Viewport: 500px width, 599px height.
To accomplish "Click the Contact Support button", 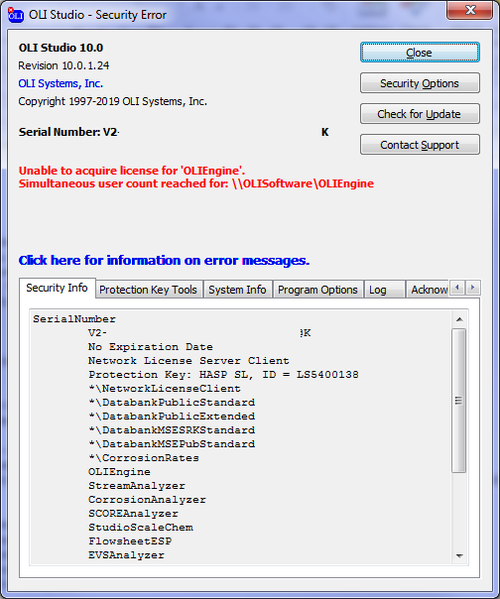I will tap(419, 145).
